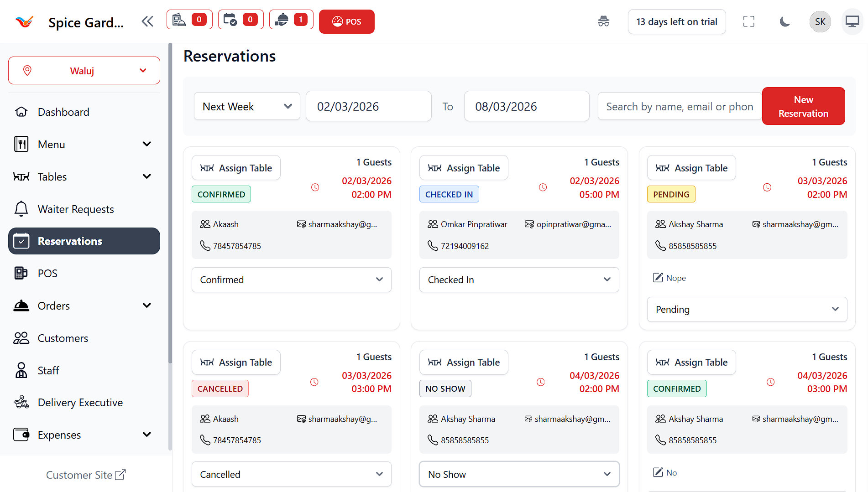Toggle fullscreen with the expand icon
Screen dimensions: 868x492
tap(748, 21)
